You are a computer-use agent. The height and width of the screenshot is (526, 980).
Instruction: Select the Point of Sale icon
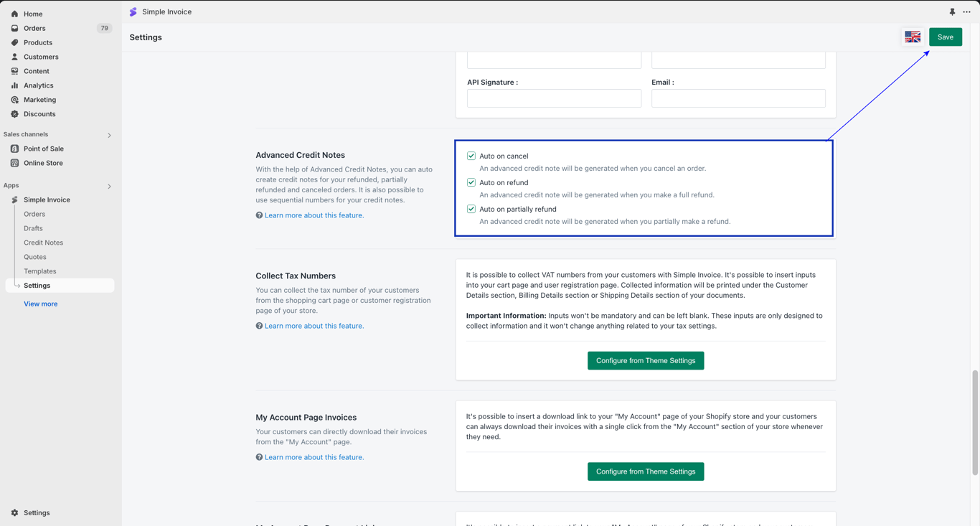pos(14,149)
